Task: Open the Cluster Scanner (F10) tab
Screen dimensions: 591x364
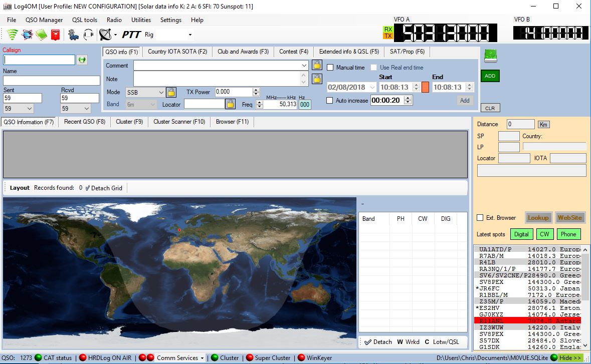Action: tap(179, 122)
